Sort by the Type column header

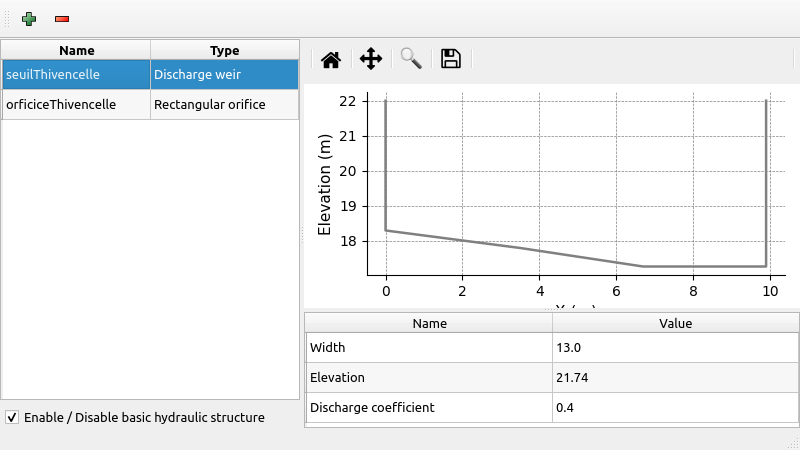click(x=224, y=50)
